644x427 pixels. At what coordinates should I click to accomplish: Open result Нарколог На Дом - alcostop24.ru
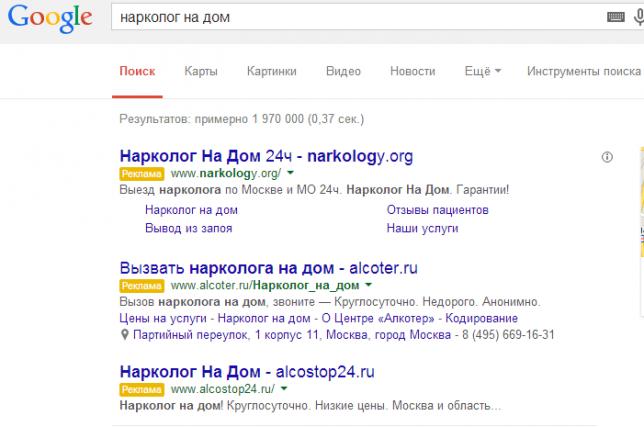[247, 372]
